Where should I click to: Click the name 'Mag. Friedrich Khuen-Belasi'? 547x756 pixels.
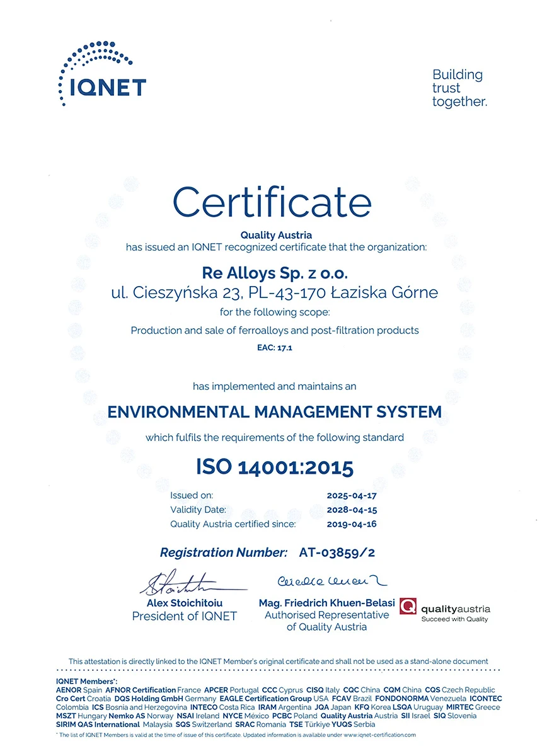[327, 603]
